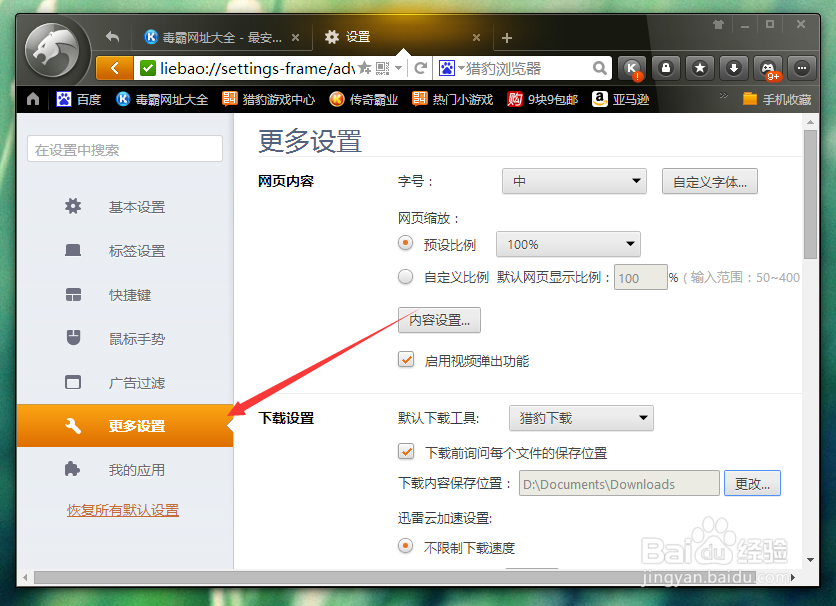Click the orange back navigation button
The height and width of the screenshot is (606, 836).
click(x=115, y=68)
